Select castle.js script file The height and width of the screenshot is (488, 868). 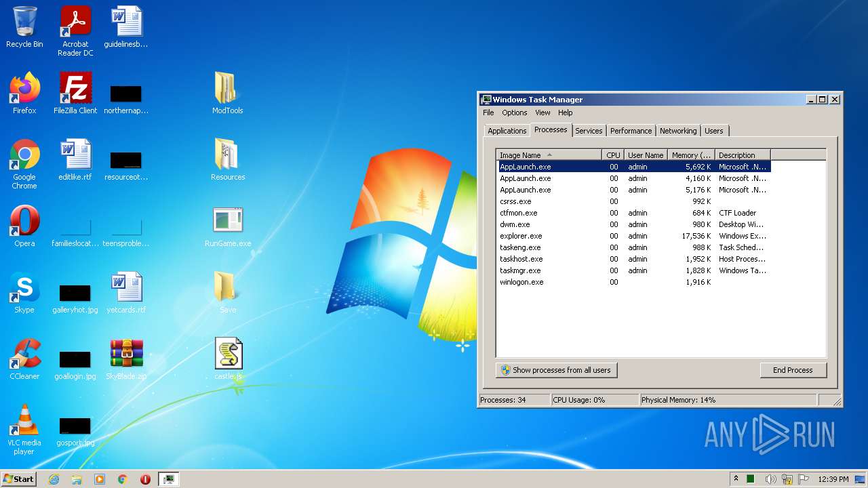227,359
